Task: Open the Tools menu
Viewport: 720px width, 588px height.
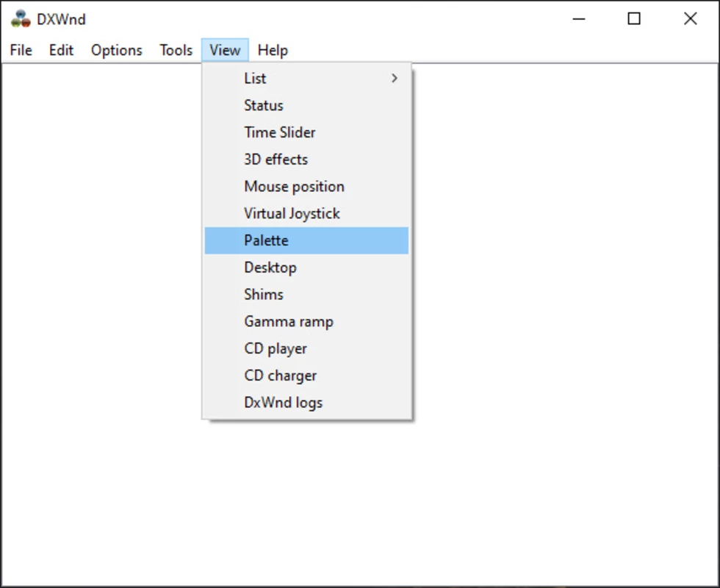Action: tap(176, 50)
